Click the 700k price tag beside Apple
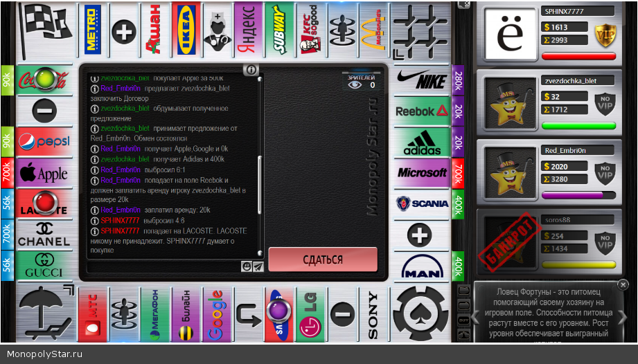Screen dimensions: 638x364 8,172
